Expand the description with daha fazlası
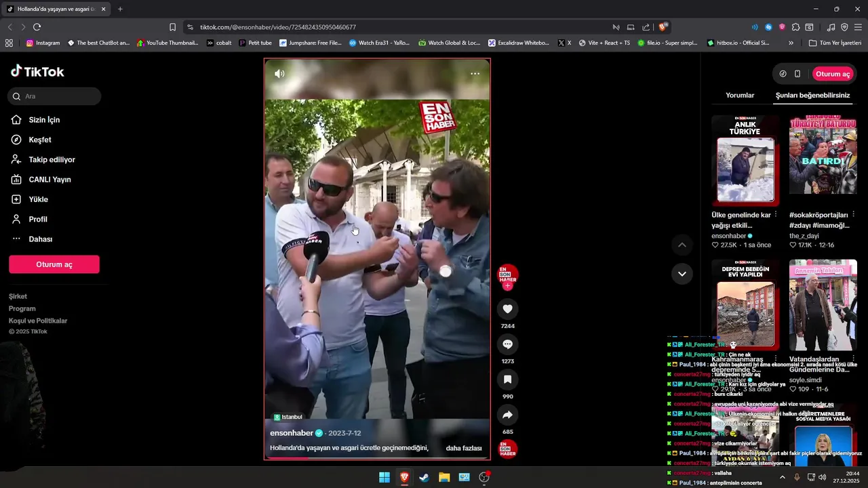Viewport: 868px width, 488px height. point(464,448)
